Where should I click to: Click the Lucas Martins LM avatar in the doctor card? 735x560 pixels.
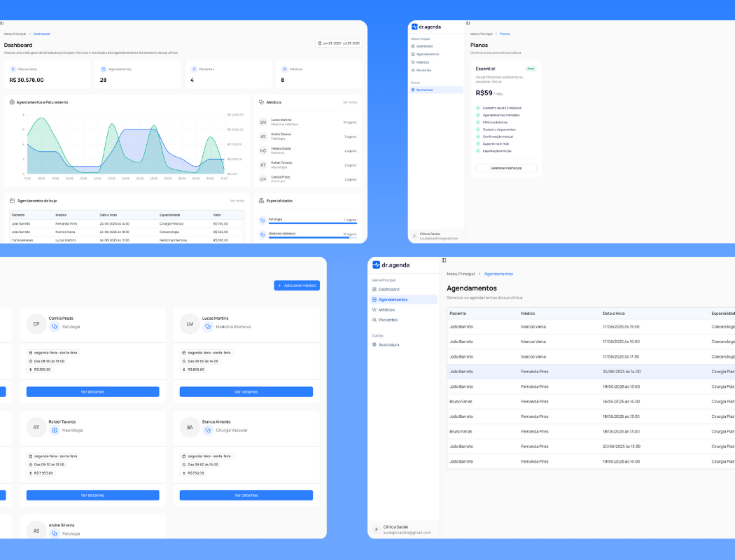[190, 323]
